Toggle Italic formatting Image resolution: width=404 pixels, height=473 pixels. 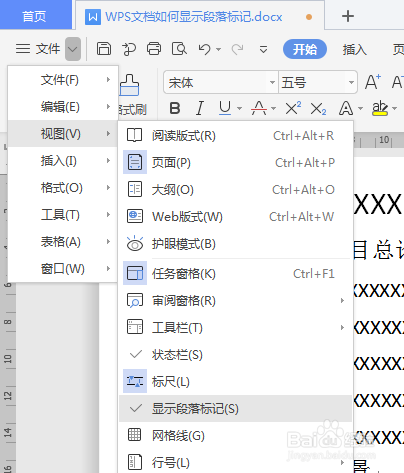(x=200, y=108)
